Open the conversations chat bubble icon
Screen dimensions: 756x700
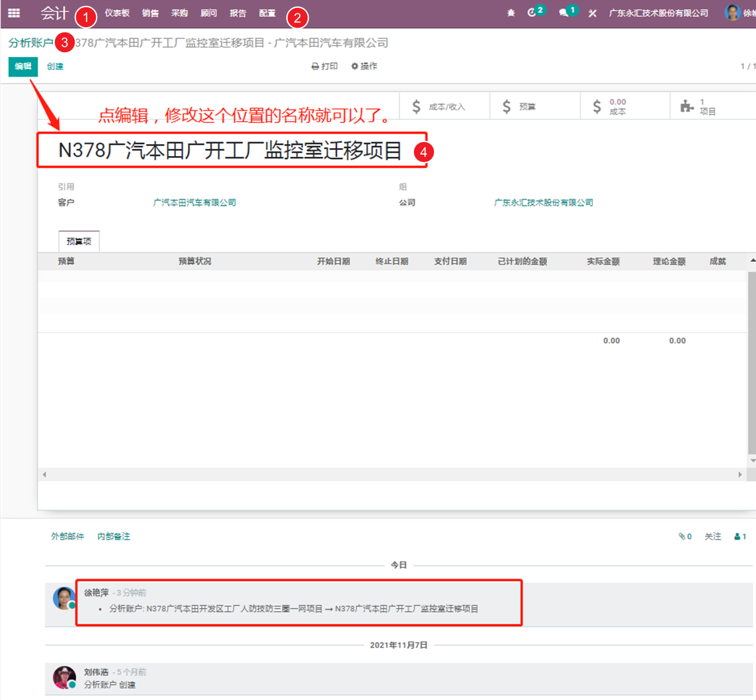[564, 13]
